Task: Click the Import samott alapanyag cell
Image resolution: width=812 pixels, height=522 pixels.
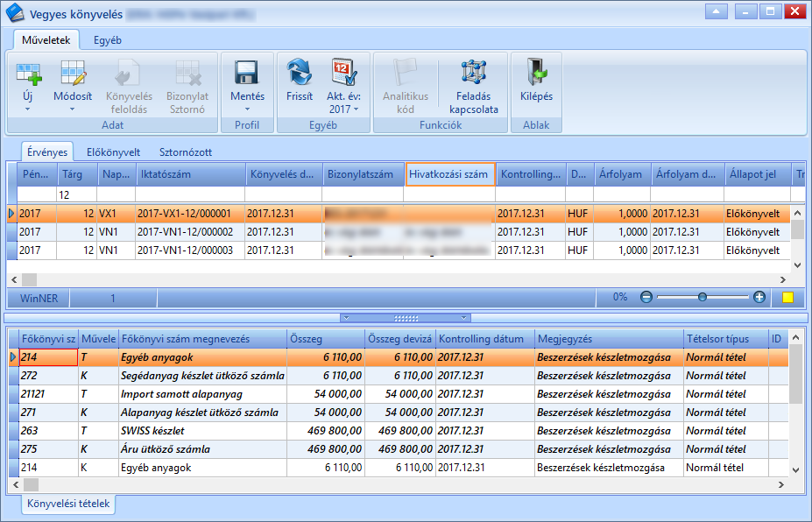Action: point(202,394)
